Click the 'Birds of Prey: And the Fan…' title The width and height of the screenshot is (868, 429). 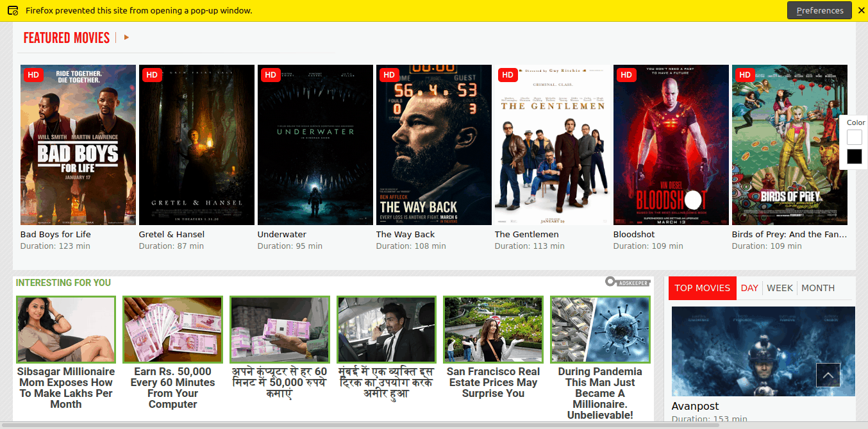click(x=790, y=235)
